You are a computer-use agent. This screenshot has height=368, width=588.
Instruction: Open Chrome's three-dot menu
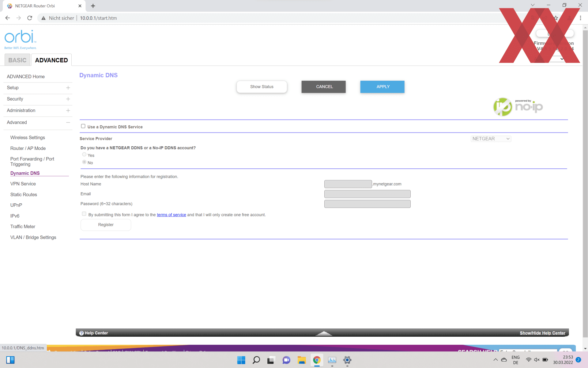pos(580,18)
